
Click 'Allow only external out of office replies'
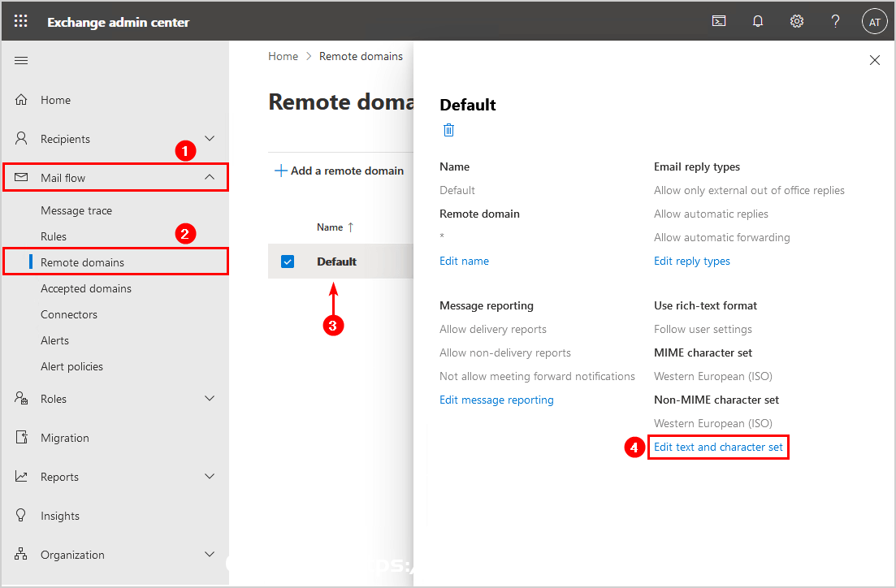749,190
